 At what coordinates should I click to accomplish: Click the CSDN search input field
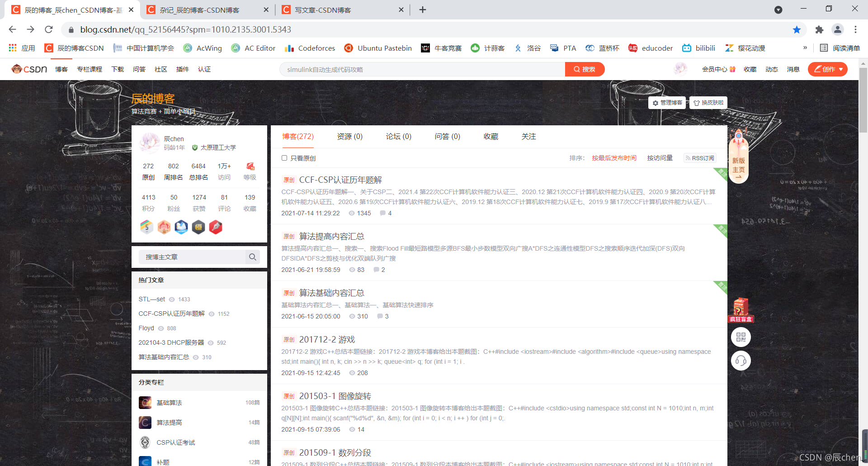click(x=422, y=69)
